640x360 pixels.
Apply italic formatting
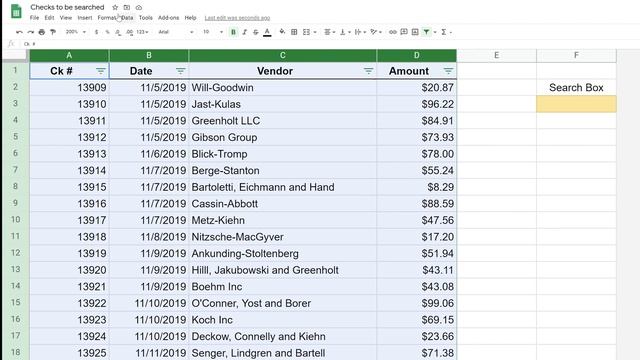244,32
